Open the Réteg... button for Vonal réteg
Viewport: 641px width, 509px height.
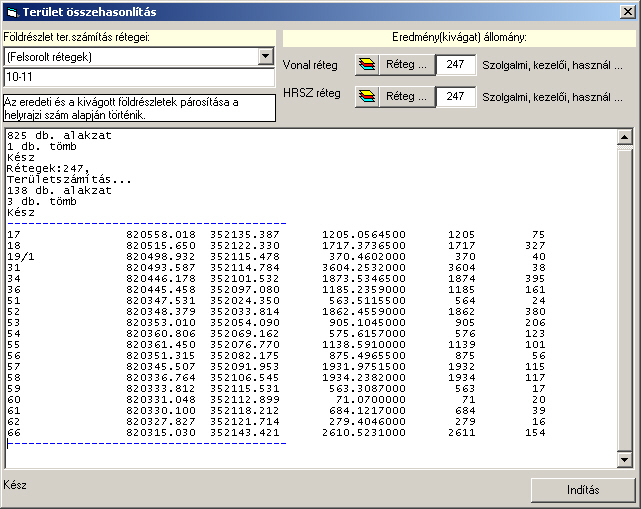[407, 65]
